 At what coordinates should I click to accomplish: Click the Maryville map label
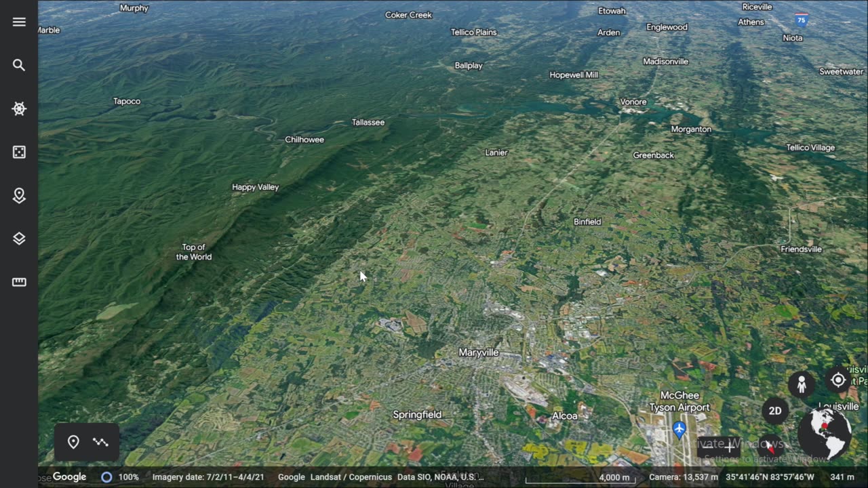click(478, 352)
